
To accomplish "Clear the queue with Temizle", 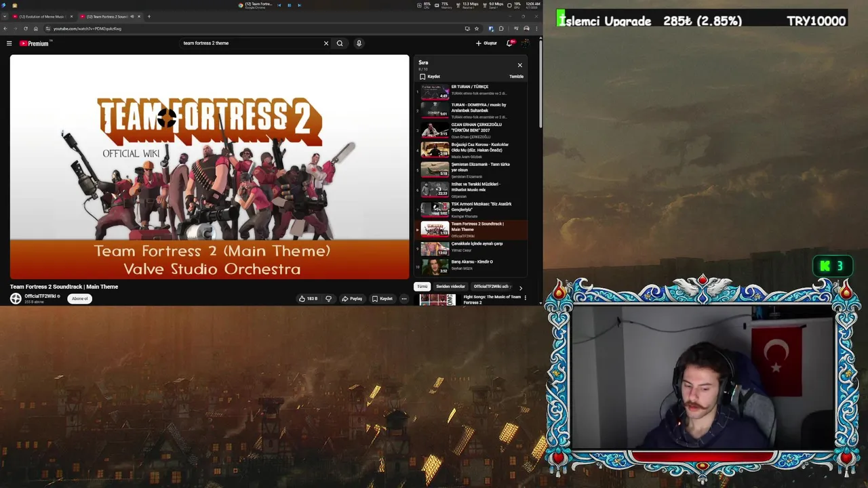I will point(517,77).
